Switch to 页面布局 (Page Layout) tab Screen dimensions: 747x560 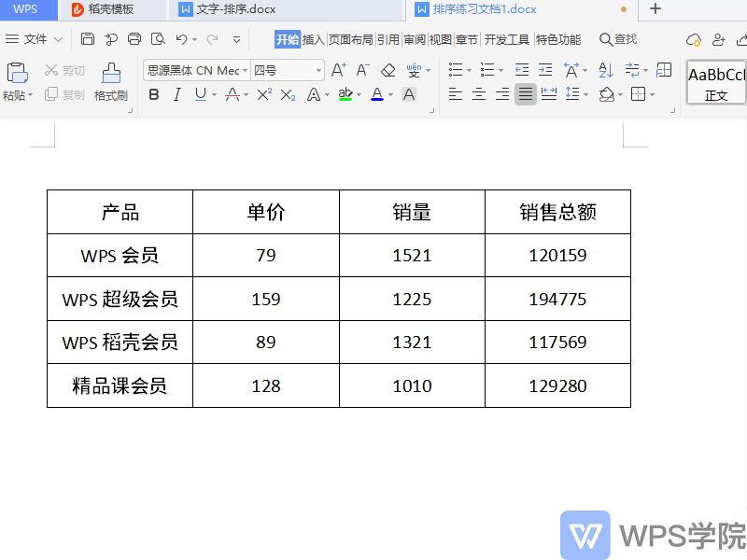pyautogui.click(x=351, y=39)
